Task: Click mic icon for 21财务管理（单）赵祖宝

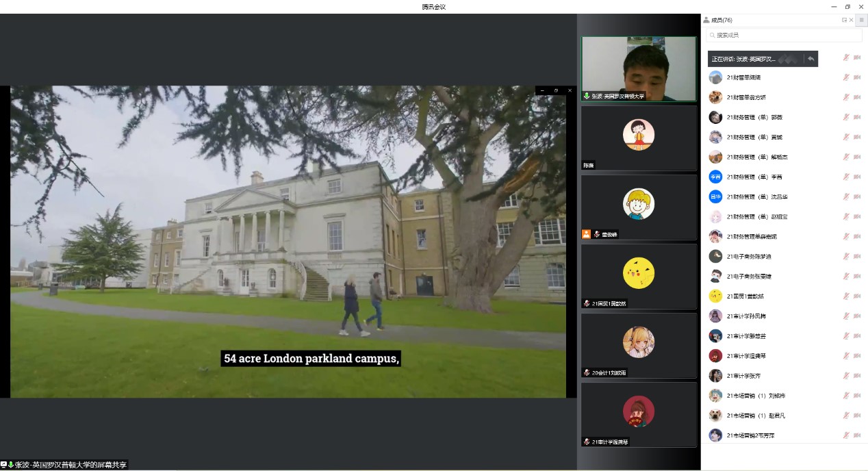Action: [846, 216]
